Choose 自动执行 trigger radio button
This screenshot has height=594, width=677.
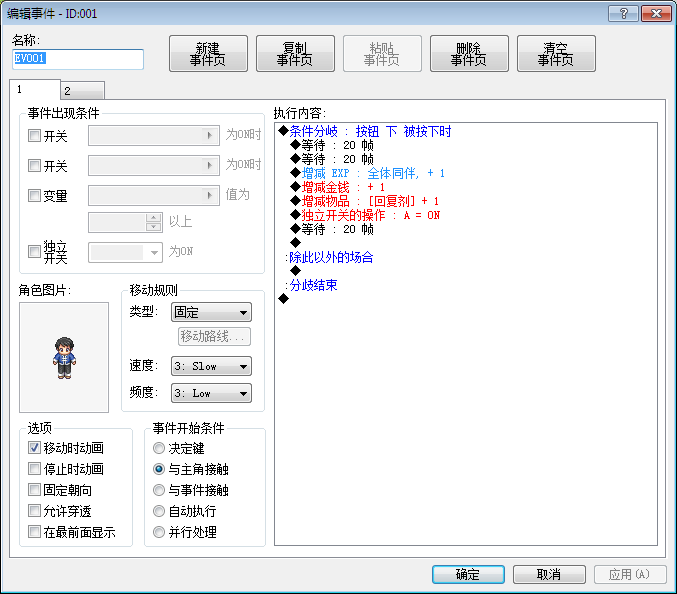(x=159, y=511)
